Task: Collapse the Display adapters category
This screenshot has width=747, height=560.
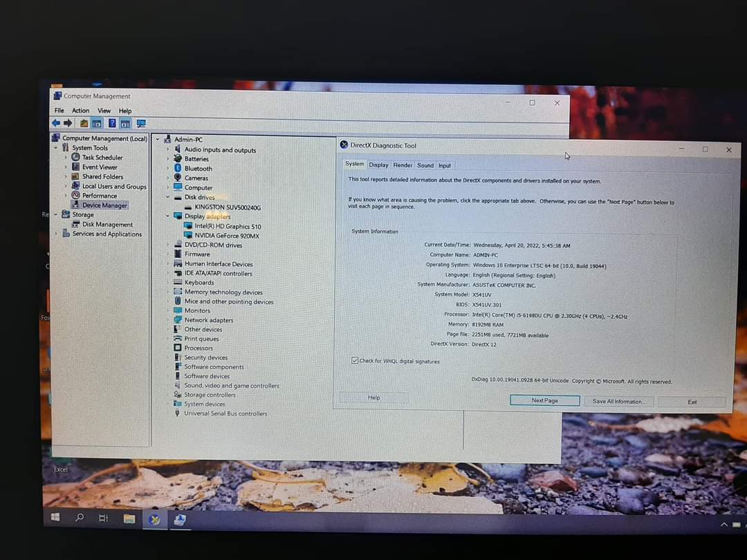Action: point(167,216)
